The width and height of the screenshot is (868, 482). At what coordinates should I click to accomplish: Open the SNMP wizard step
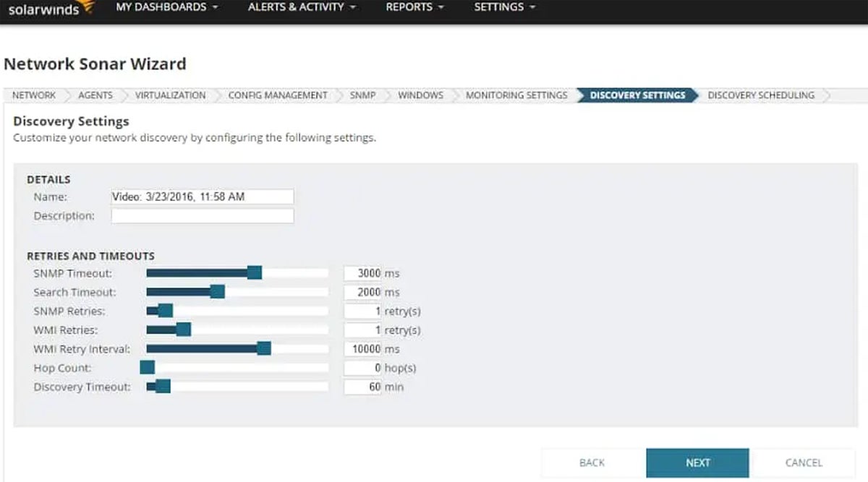click(362, 95)
